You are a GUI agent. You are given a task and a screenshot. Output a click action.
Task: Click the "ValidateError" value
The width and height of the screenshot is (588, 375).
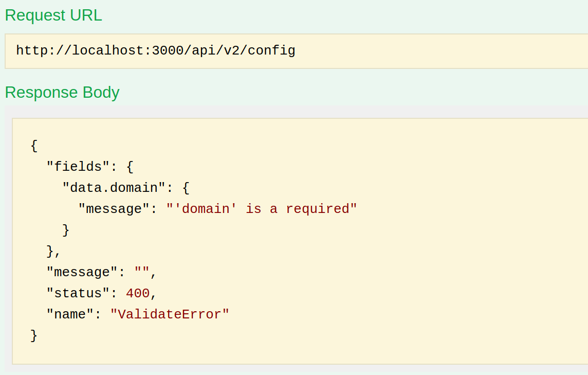pyautogui.click(x=170, y=314)
